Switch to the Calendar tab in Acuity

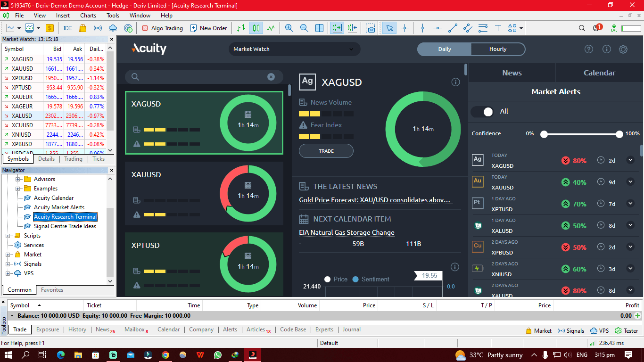(x=599, y=73)
